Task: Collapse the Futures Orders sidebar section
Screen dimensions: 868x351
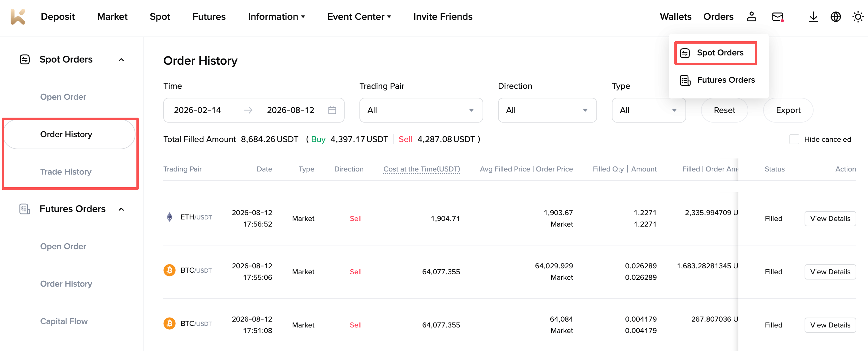Action: click(x=121, y=209)
